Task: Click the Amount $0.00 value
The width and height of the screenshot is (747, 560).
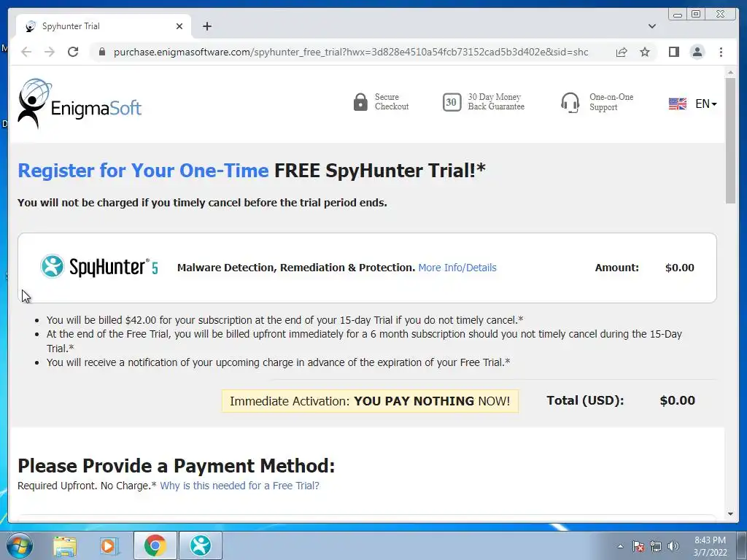Action: tap(680, 268)
